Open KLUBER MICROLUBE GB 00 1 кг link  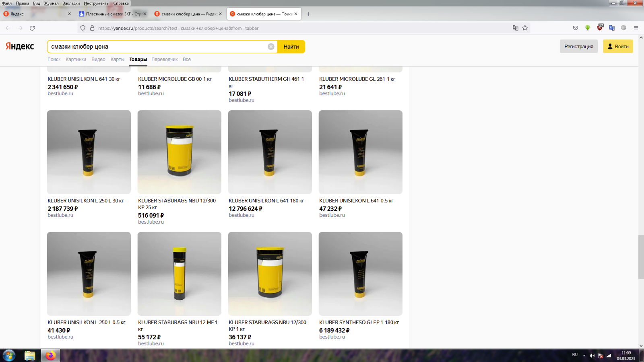point(175,79)
